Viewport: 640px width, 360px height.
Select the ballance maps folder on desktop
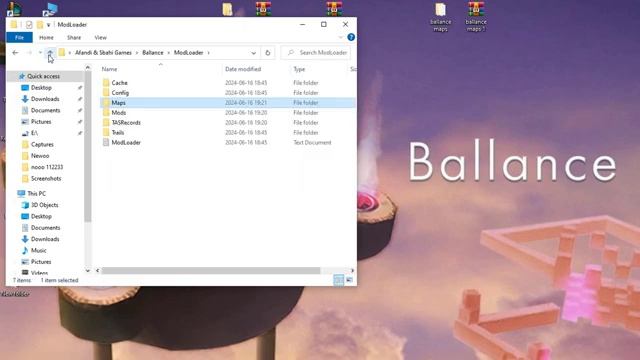(440, 17)
